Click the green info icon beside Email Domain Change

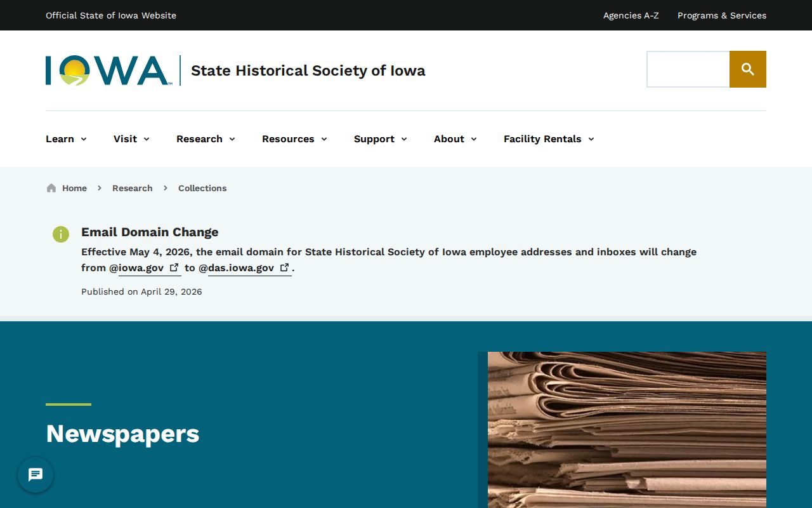(60, 234)
